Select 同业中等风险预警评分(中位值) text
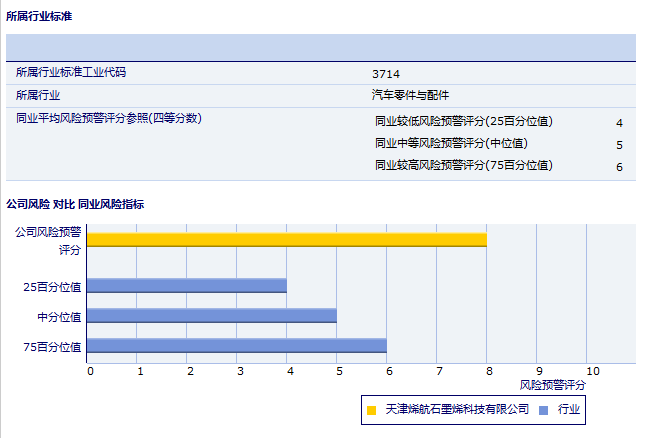This screenshot has width=648, height=438. click(451, 143)
